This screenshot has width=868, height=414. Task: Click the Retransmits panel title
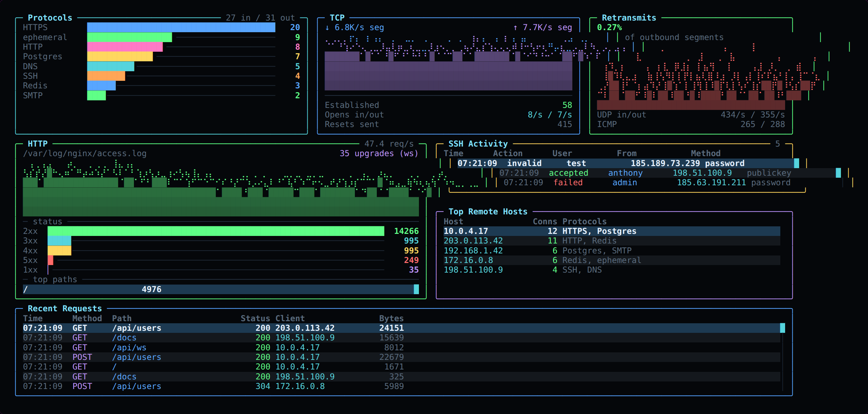point(629,18)
